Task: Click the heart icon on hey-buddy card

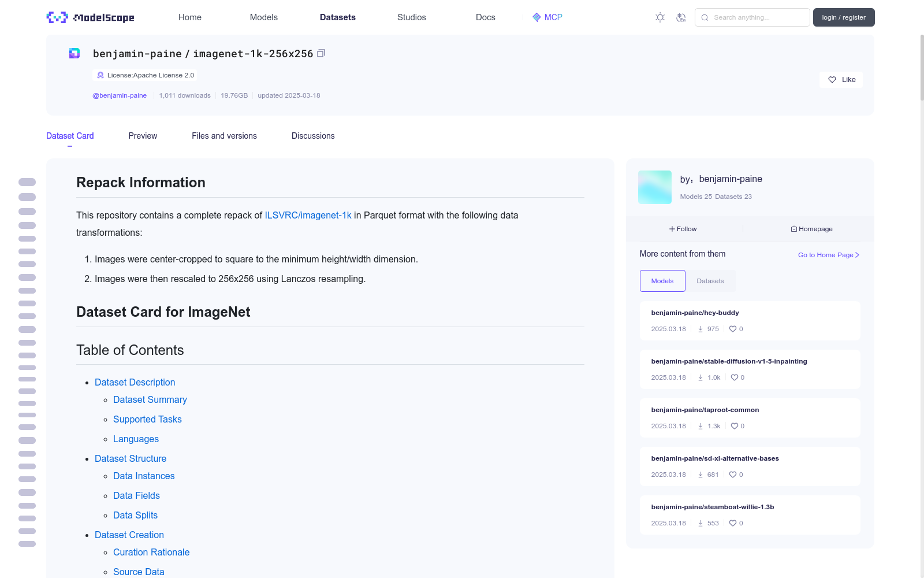Action: pos(732,329)
